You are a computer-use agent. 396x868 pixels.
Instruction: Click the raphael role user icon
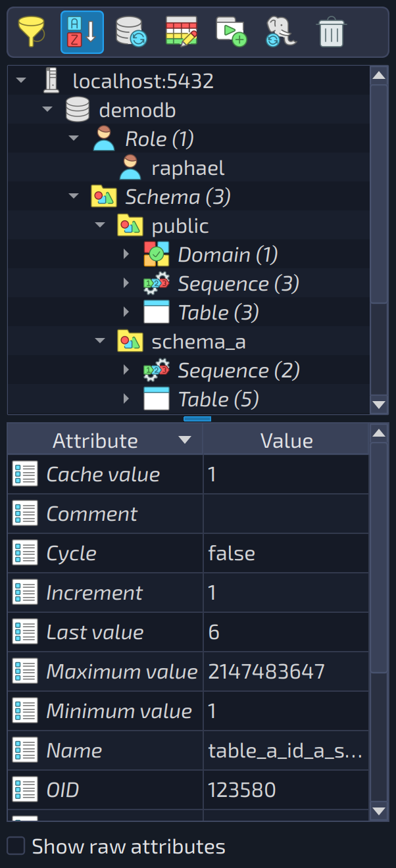[x=130, y=168]
